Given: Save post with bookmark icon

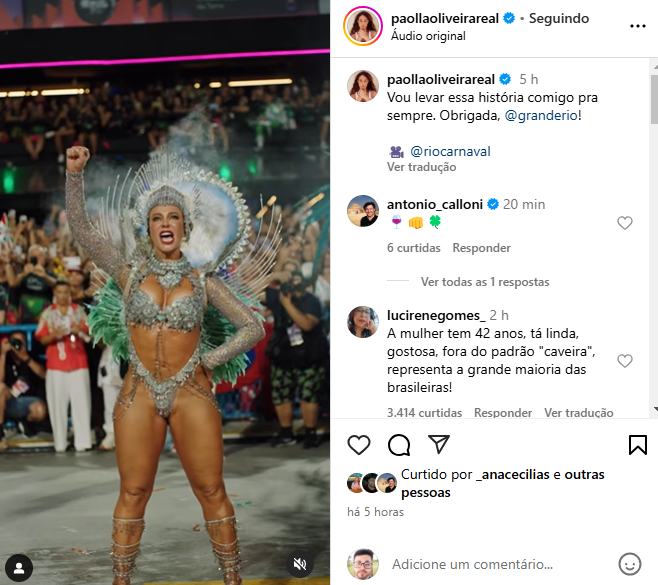Looking at the screenshot, I should (637, 445).
